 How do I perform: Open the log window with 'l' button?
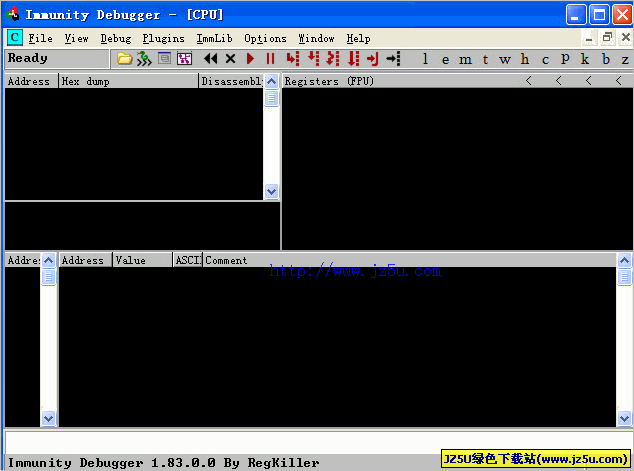[425, 59]
